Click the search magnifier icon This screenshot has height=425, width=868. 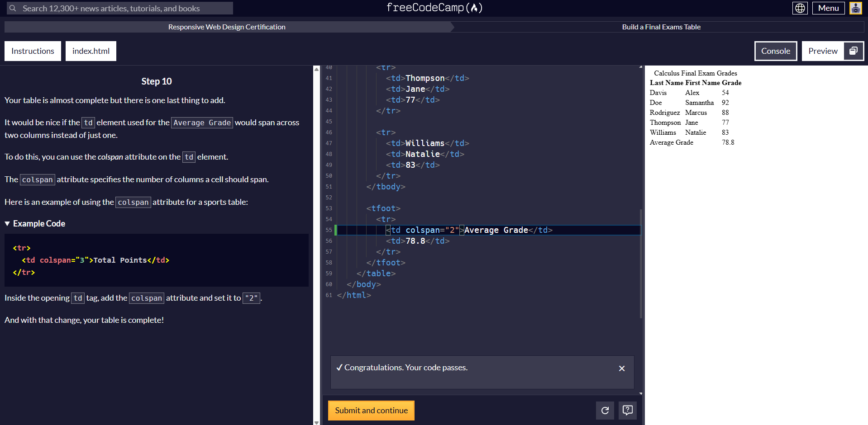13,8
